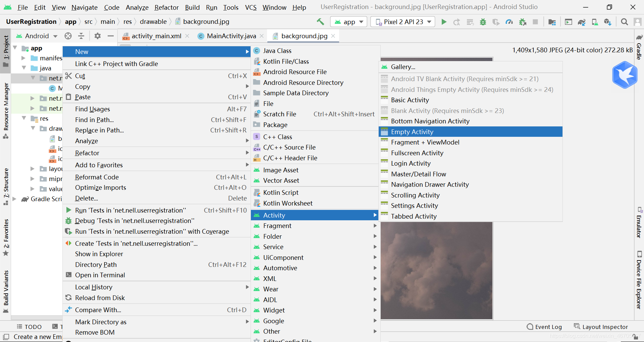Select Java Class in New menu
The image size is (644, 342).
coord(315,51)
